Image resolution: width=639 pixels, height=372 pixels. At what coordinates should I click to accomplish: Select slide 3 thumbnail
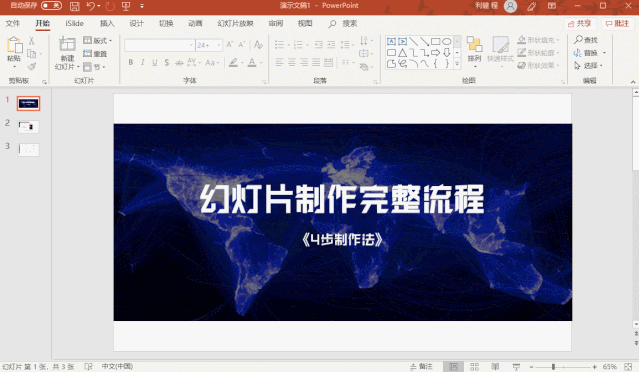[x=28, y=150]
